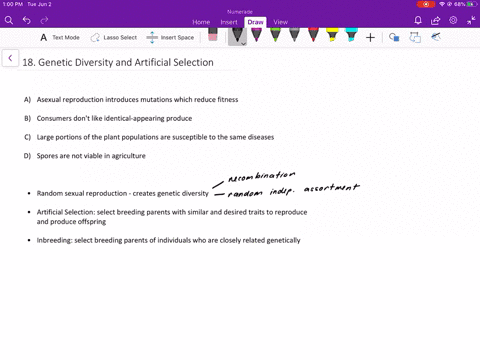Switch to the Insert tab
480x360 pixels.
pos(229,22)
